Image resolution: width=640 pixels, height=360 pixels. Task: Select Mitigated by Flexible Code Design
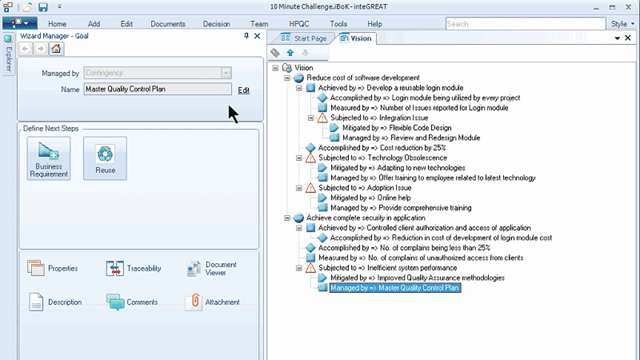point(397,128)
